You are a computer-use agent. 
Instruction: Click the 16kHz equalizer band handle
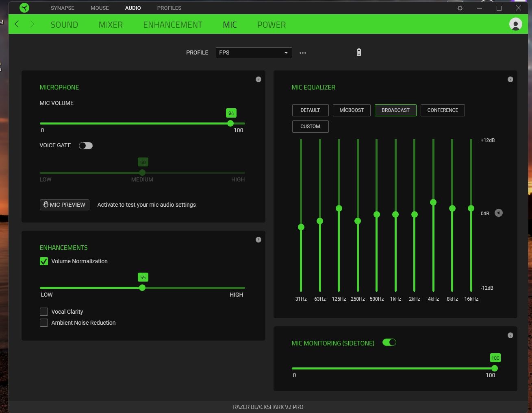pos(471,208)
